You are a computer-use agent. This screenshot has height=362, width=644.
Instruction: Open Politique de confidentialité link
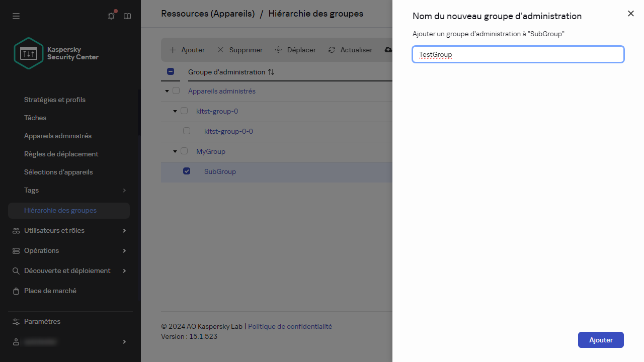point(290,326)
